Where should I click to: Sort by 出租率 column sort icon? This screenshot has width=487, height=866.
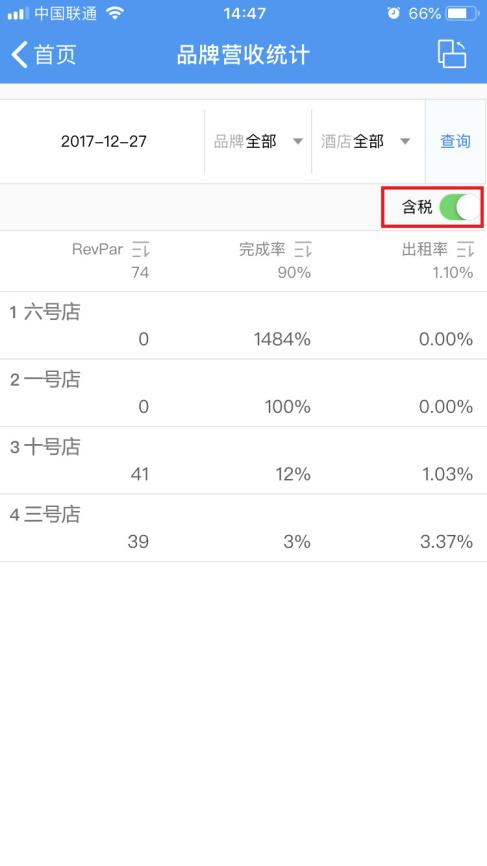coord(465,250)
